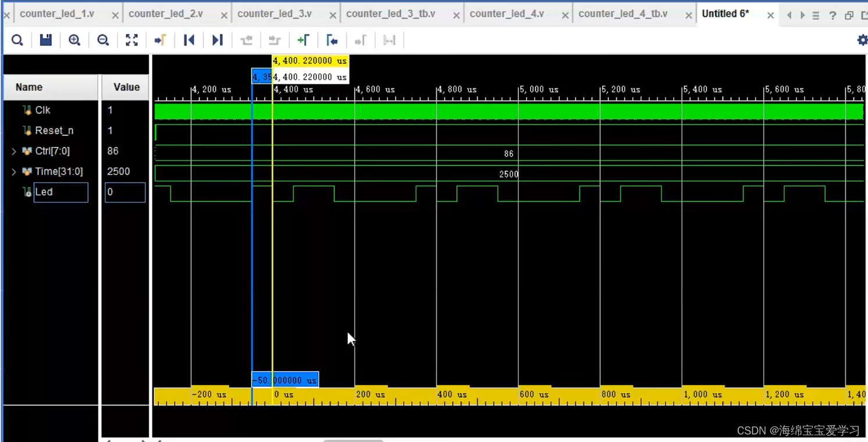This screenshot has width=868, height=442.
Task: Float the waveform window
Action: pyautogui.click(x=849, y=16)
